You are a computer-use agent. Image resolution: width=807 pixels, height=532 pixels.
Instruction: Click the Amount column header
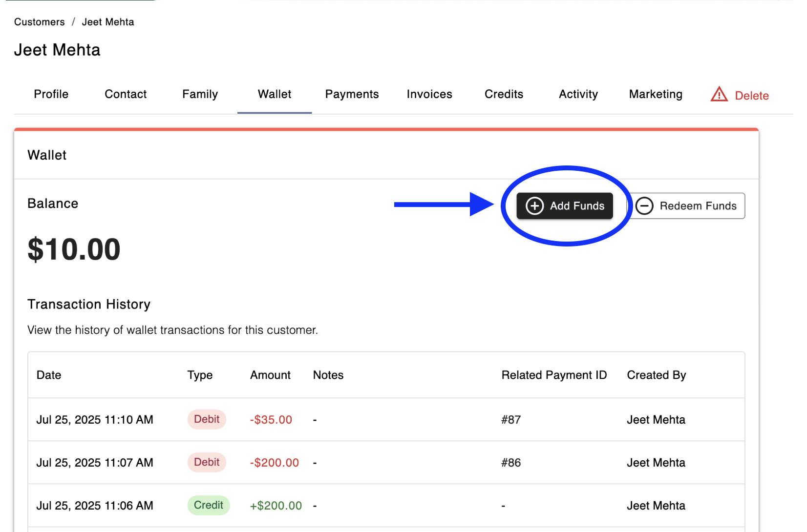(x=270, y=375)
